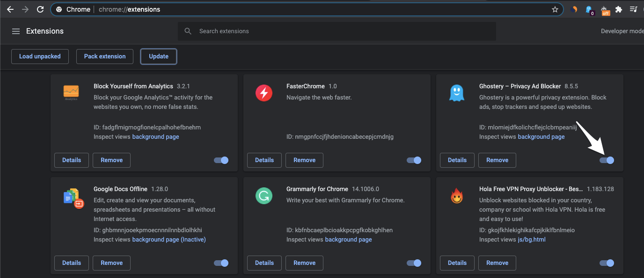Remove Grammarly for Chrome

point(305,263)
